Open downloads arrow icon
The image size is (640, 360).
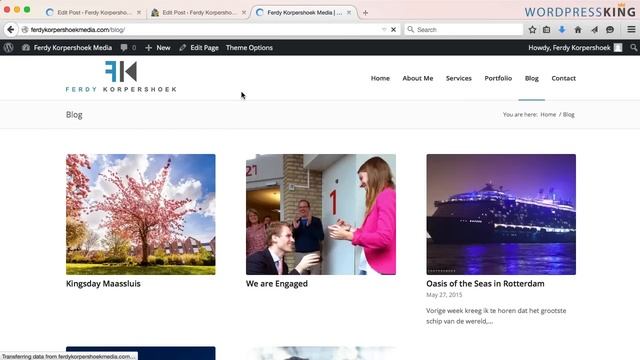click(562, 29)
